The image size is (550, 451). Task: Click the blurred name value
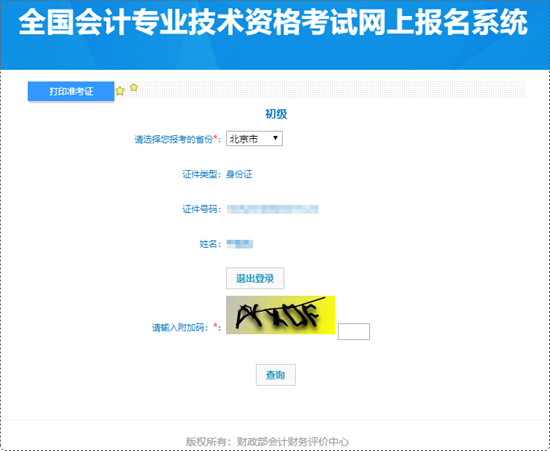coord(240,244)
